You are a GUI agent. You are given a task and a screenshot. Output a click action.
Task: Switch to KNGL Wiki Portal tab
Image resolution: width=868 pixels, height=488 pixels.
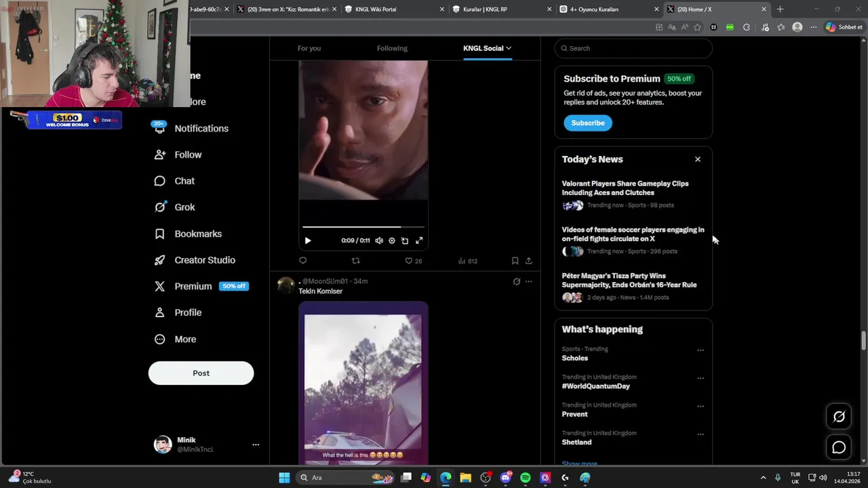(393, 9)
